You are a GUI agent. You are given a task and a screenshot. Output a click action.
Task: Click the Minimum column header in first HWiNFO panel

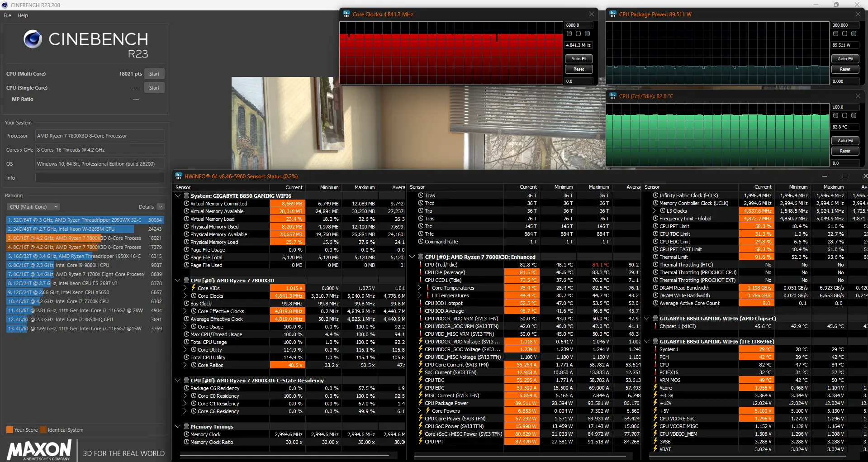(323, 187)
